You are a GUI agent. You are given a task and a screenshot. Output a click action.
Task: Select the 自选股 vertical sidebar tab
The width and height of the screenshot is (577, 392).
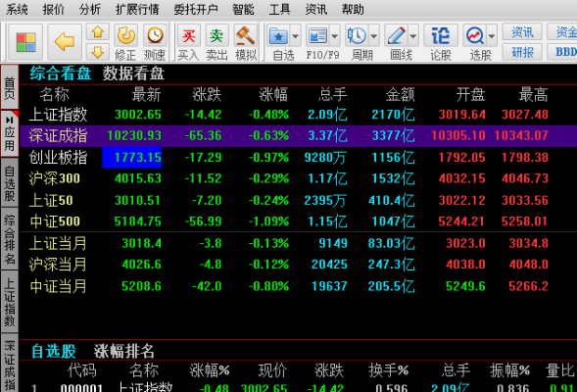(x=10, y=183)
